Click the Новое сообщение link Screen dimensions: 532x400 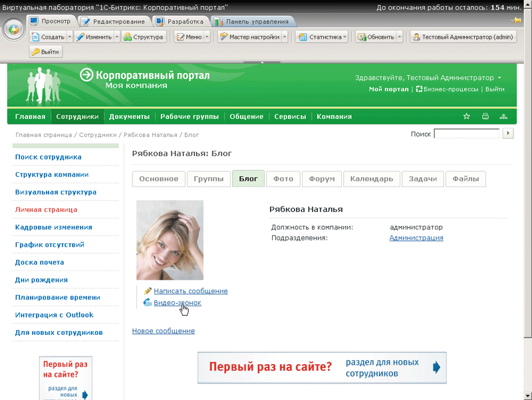pos(163,330)
